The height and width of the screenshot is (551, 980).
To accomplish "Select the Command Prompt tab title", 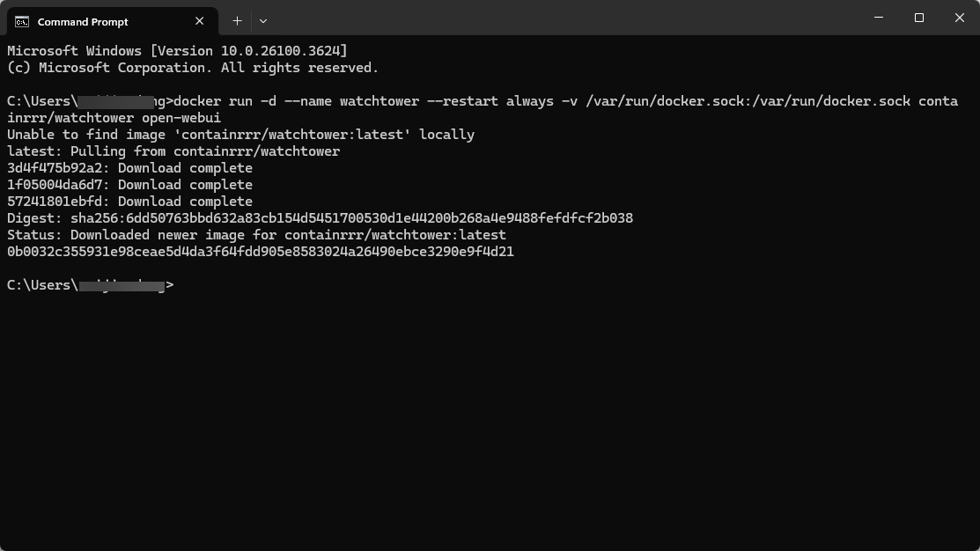I will point(83,22).
